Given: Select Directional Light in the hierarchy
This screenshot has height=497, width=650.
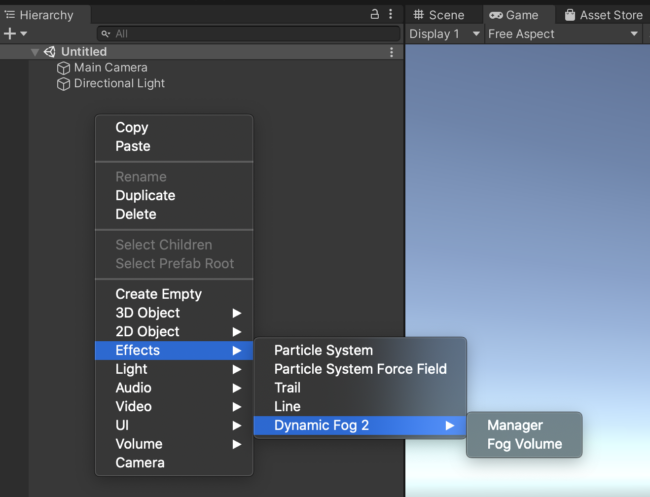Looking at the screenshot, I should pyautogui.click(x=119, y=83).
